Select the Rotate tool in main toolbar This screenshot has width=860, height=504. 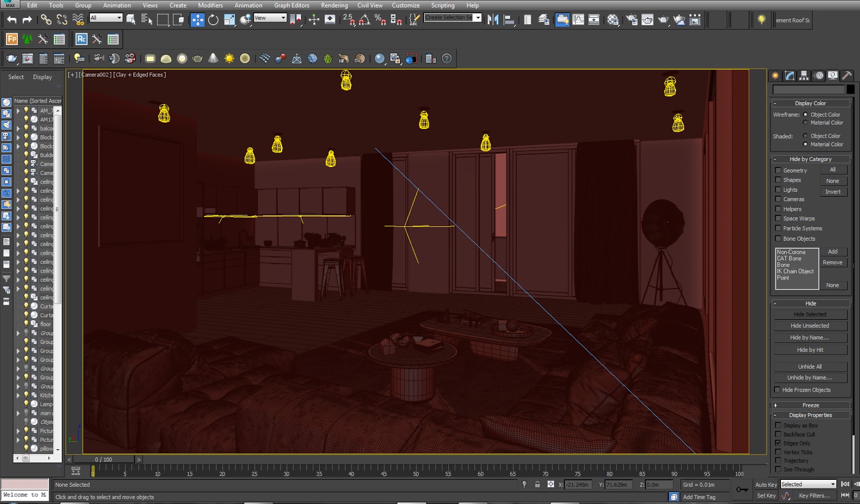click(x=213, y=20)
